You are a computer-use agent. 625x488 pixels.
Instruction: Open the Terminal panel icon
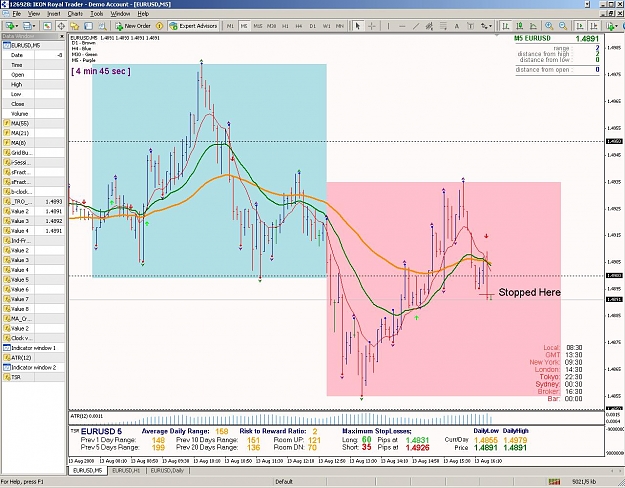88,26
